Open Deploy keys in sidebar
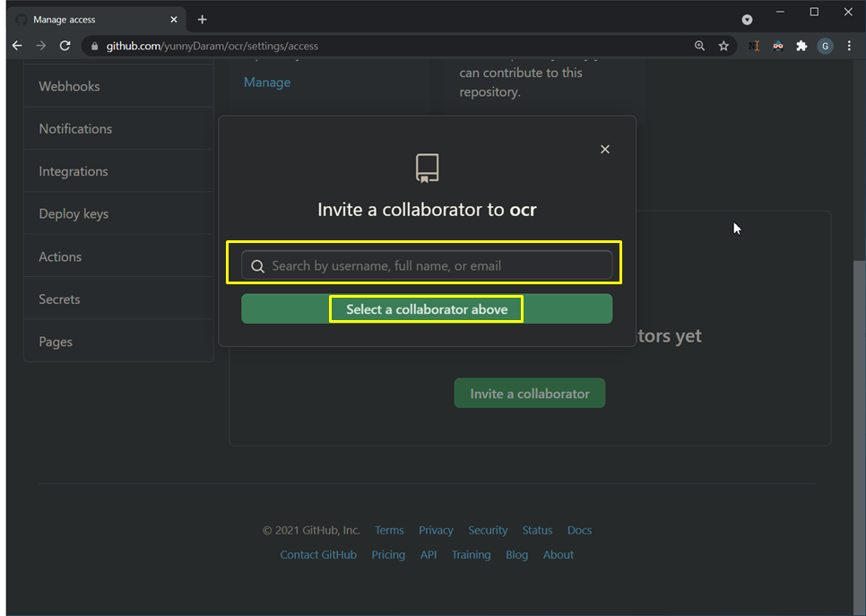The height and width of the screenshot is (616, 866). click(x=118, y=213)
